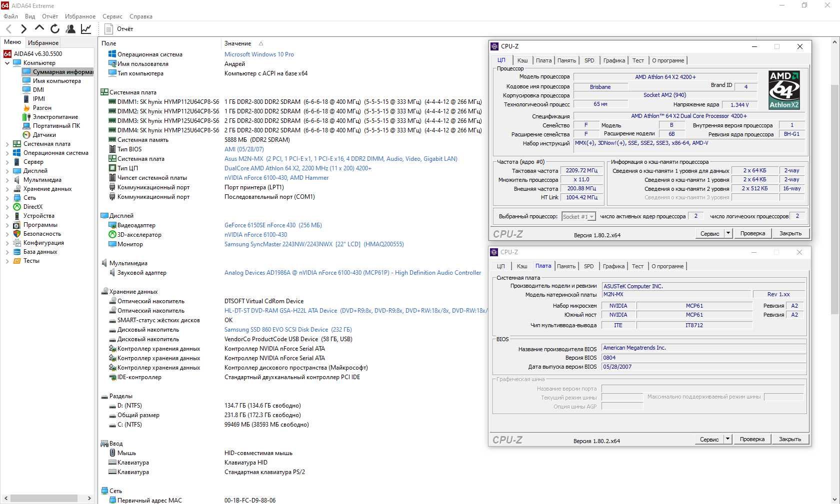Click AMI (05/28/07) BIOS link
This screenshot has height=504, width=840.
244,149
